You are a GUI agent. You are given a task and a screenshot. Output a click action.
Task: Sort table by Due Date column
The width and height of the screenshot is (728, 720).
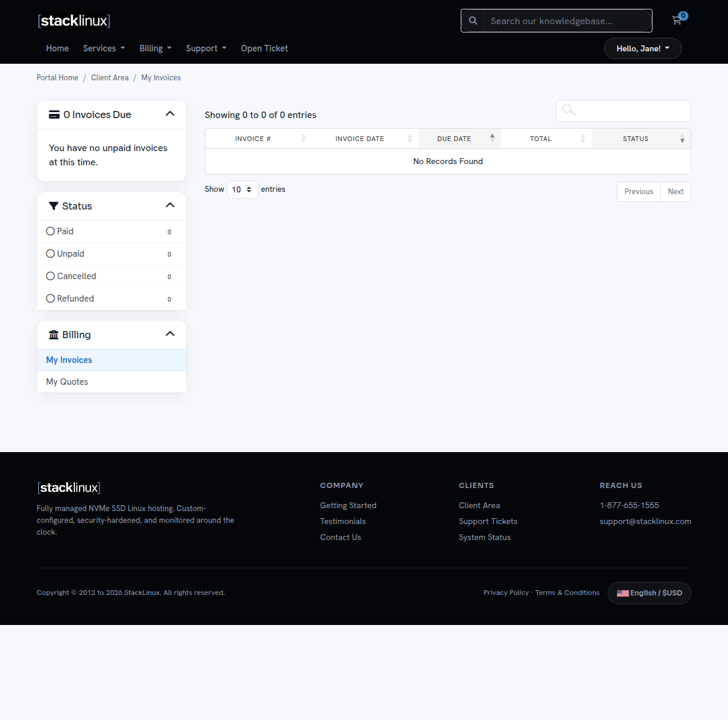[460, 139]
